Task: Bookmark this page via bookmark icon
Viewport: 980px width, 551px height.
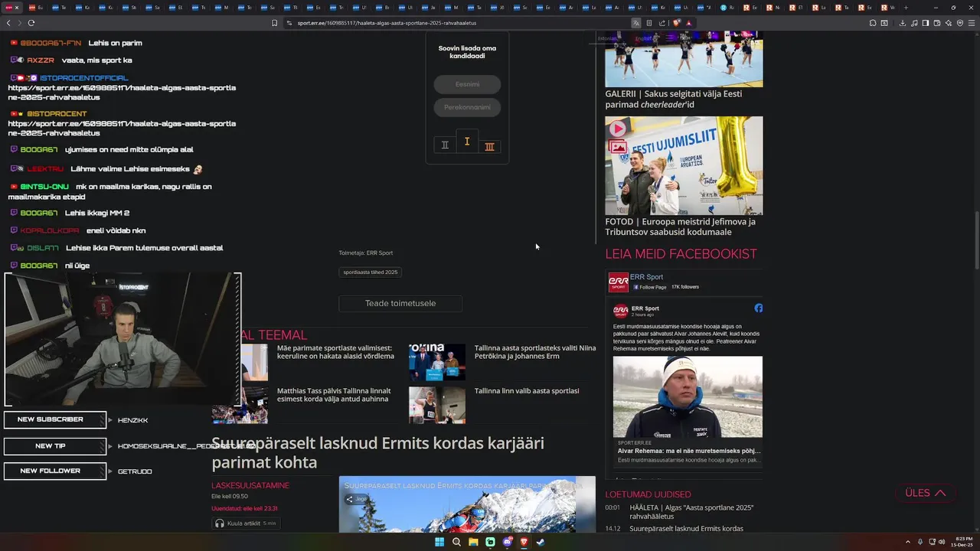Action: (275, 23)
